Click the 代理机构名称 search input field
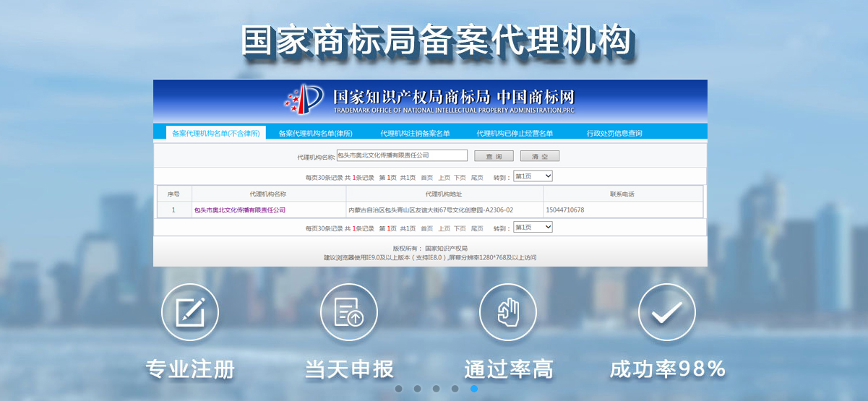 [402, 155]
